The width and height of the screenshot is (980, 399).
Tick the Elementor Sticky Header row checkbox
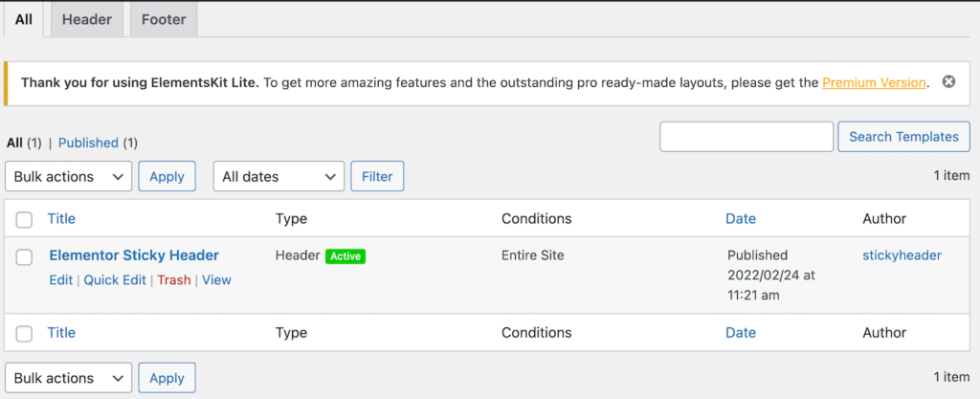[x=25, y=256]
